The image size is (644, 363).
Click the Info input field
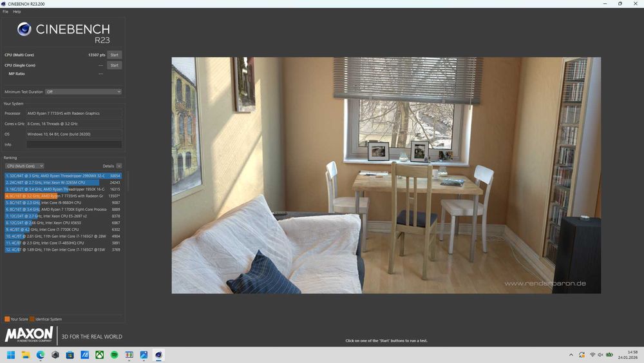click(x=74, y=144)
